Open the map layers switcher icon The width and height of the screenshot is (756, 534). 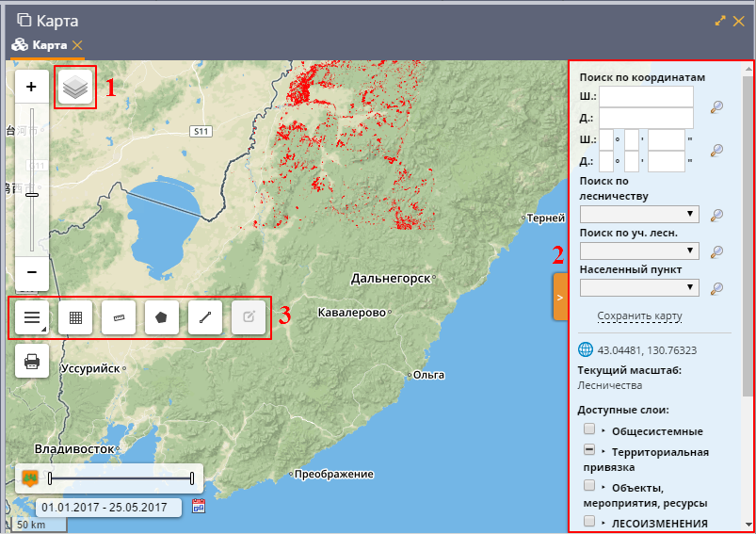point(75,87)
